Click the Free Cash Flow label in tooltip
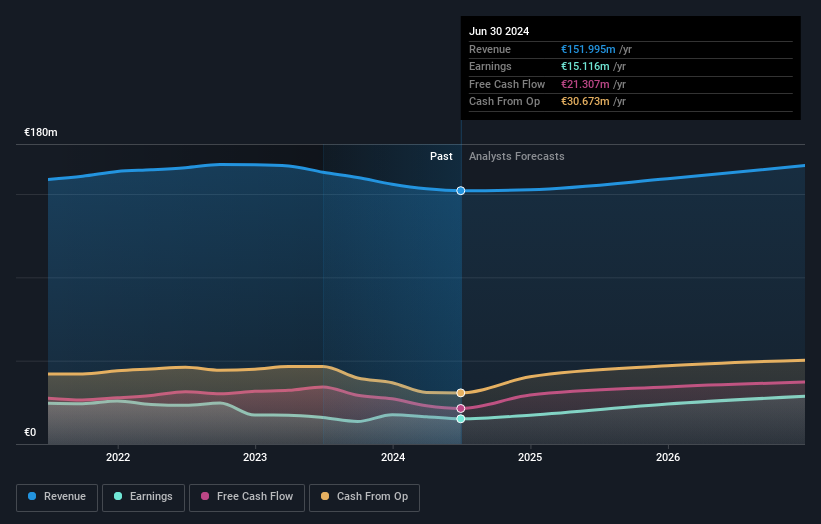This screenshot has width=821, height=524. [x=507, y=84]
